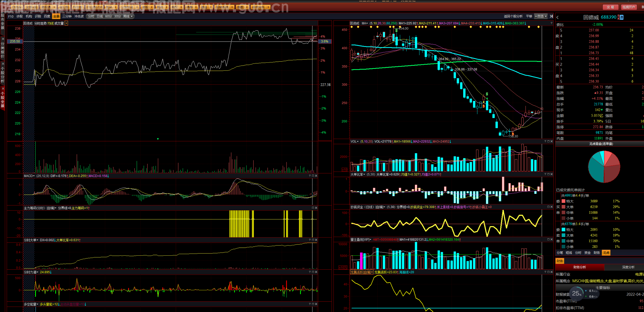This screenshot has width=644, height=312.
Task: Switch to the 财务分析 sub-tab
Action: (x=580, y=267)
